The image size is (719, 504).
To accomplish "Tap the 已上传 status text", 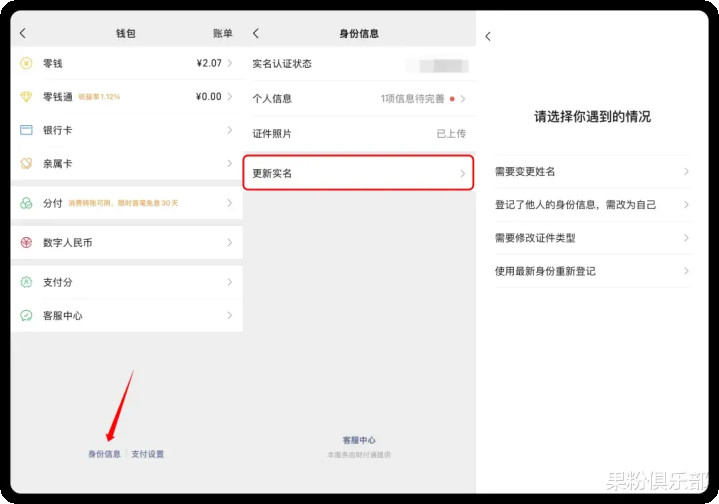I will tap(451, 133).
